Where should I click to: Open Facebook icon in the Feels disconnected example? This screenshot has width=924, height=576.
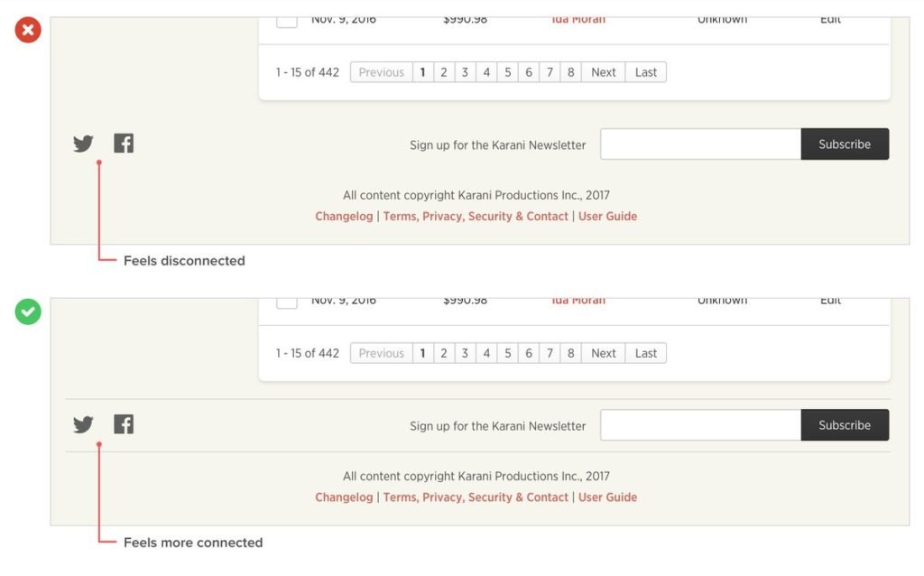click(x=124, y=144)
